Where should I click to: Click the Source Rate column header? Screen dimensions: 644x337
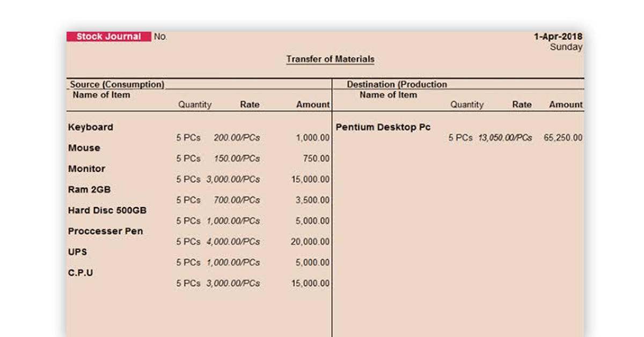[x=250, y=105]
